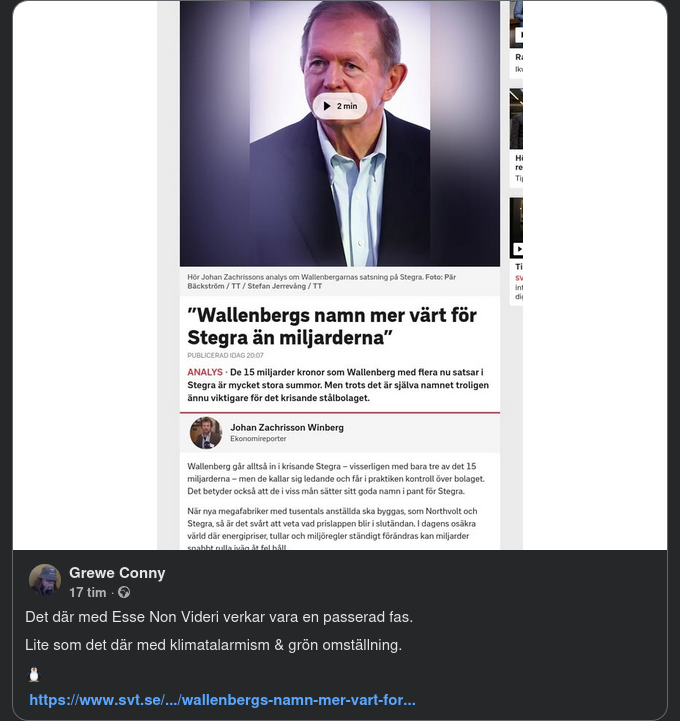Click the penguin emoji in the post
This screenshot has height=721, width=680.
pyautogui.click(x=34, y=674)
